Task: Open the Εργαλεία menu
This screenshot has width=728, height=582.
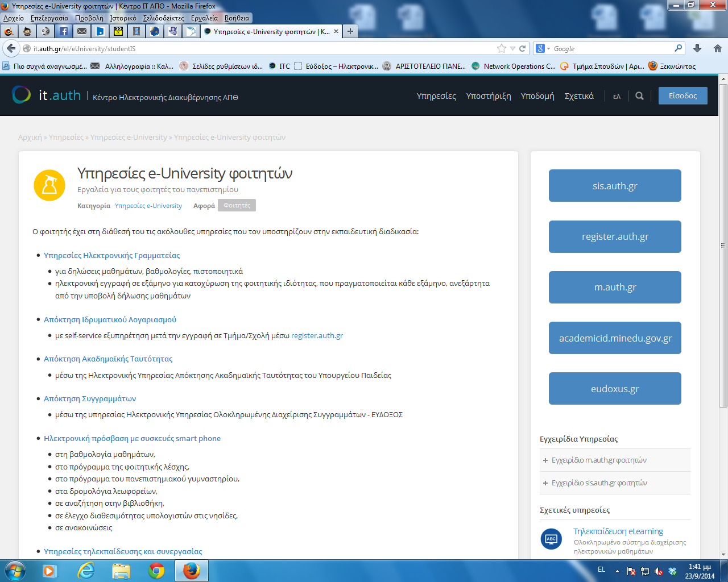Action: coord(205,18)
